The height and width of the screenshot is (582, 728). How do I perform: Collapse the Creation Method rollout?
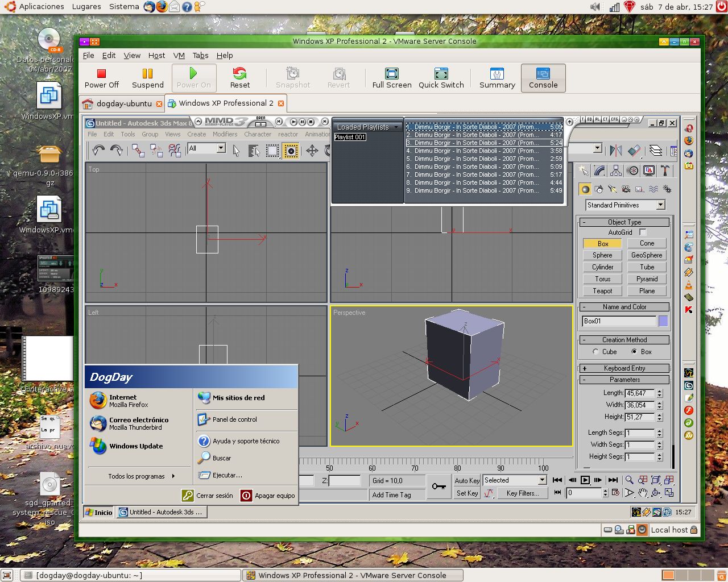point(624,340)
